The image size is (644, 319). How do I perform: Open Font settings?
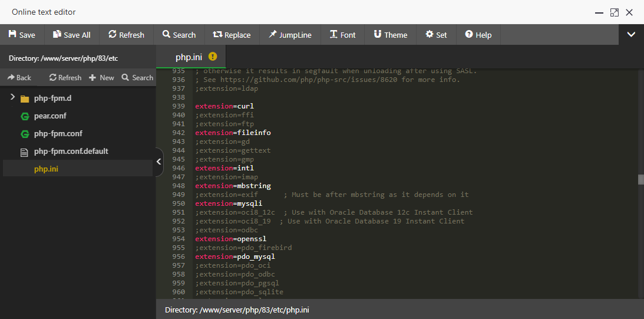pos(342,35)
